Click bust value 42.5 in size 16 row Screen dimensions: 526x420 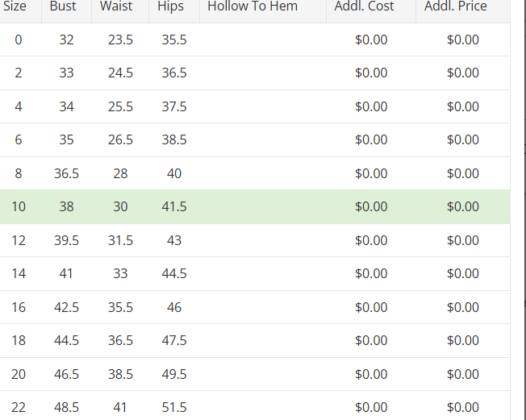[x=66, y=308]
